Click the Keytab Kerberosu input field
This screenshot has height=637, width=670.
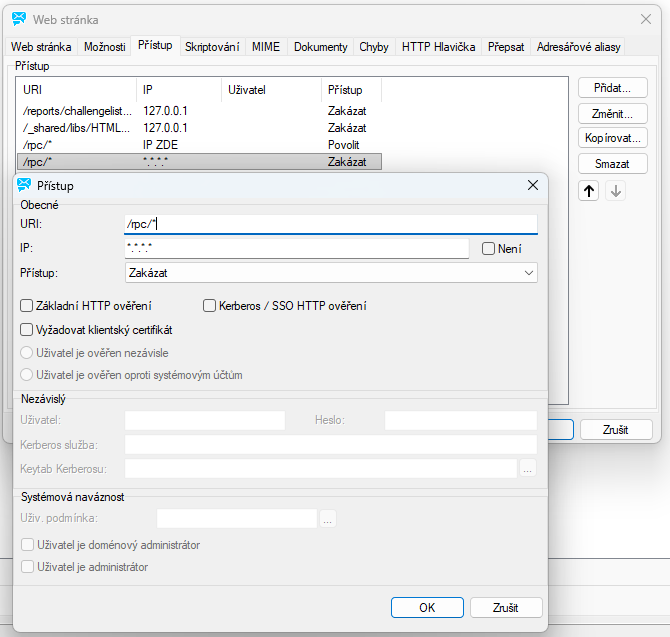(321, 469)
